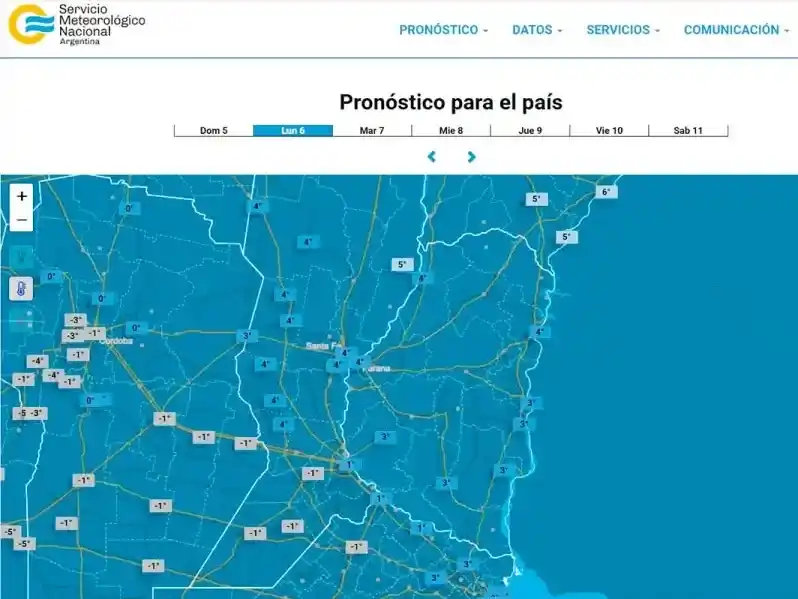Screen dimensions: 798x599
Task: Click the 6° temperature marker on the map
Action: coord(606,192)
